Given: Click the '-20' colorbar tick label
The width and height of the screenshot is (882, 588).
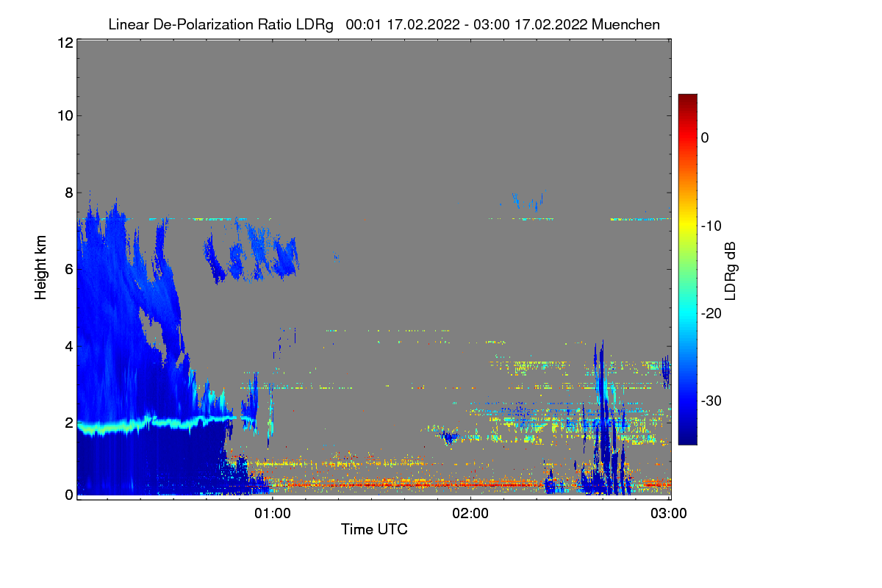Looking at the screenshot, I should 710,313.
